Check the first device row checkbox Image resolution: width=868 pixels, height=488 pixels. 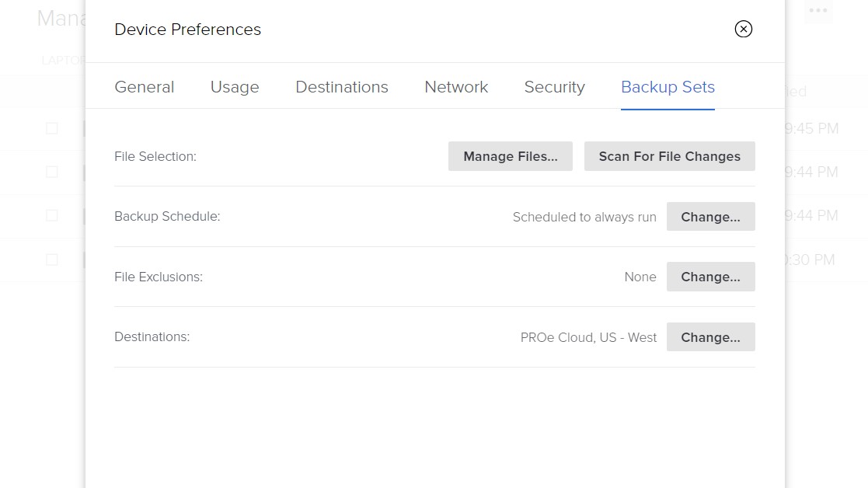(51, 129)
